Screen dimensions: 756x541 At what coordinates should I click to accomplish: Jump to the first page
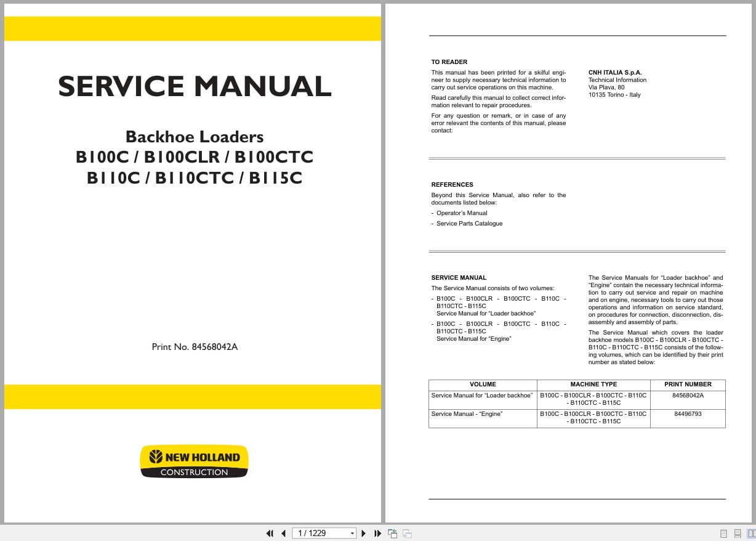point(270,533)
